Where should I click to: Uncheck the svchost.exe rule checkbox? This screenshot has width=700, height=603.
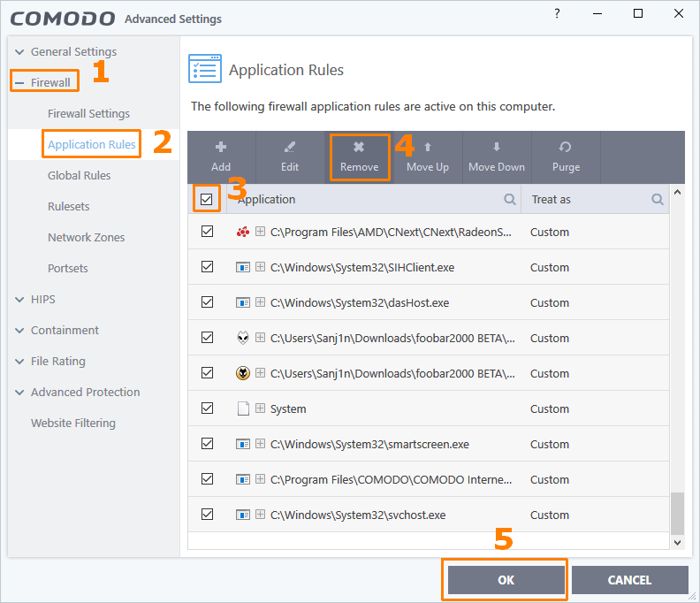207,514
